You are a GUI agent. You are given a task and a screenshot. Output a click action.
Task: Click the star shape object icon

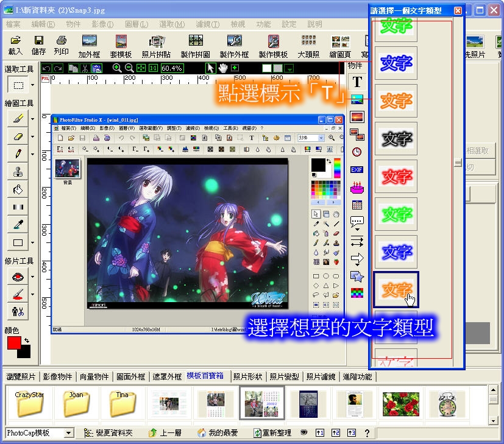tap(357, 277)
